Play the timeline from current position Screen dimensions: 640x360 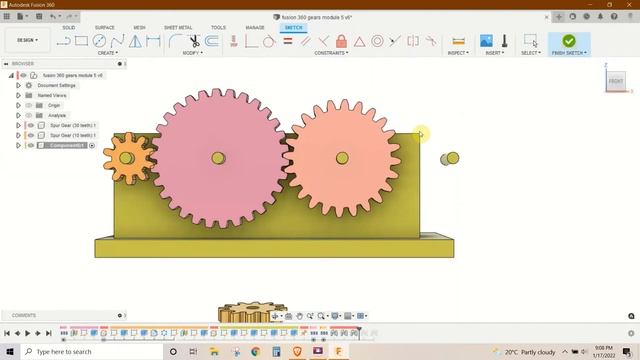pyautogui.click(x=27, y=333)
